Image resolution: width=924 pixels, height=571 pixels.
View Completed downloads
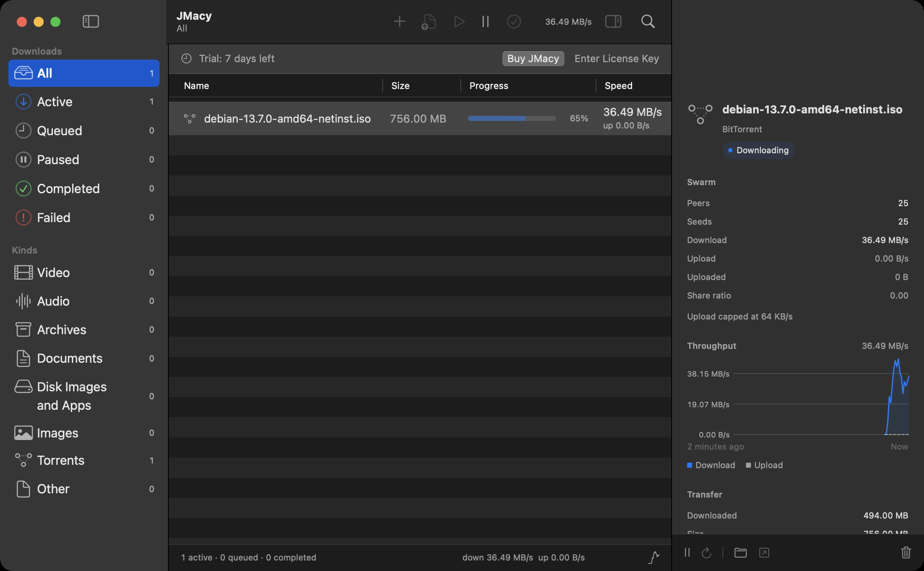pyautogui.click(x=84, y=189)
